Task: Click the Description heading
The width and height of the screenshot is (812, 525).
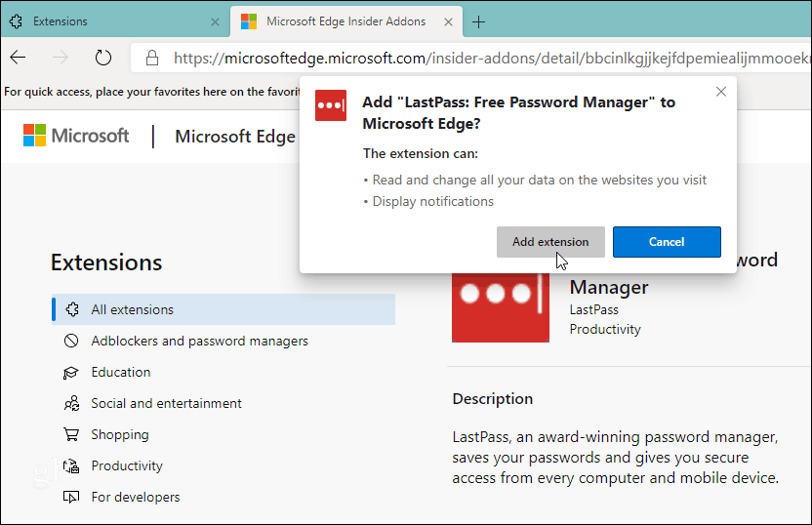Action: pos(493,399)
